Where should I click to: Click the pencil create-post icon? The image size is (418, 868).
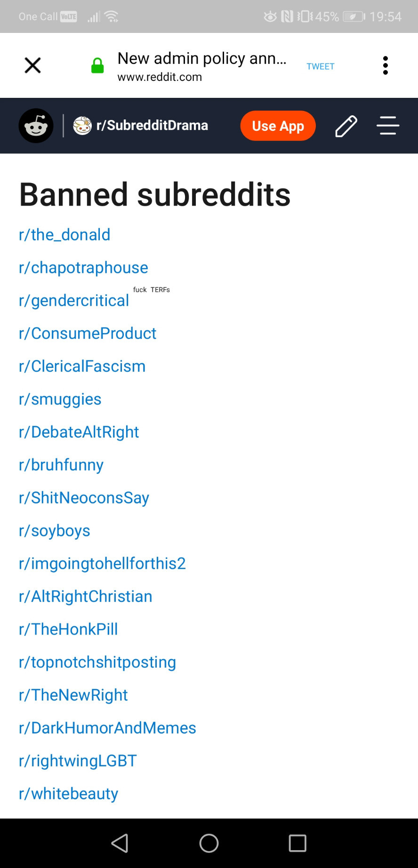tap(346, 126)
